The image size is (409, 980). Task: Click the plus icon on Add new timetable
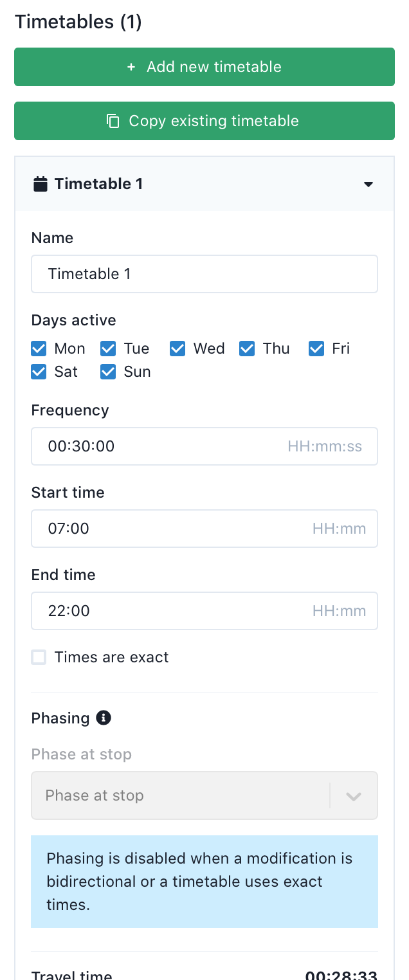(x=131, y=67)
